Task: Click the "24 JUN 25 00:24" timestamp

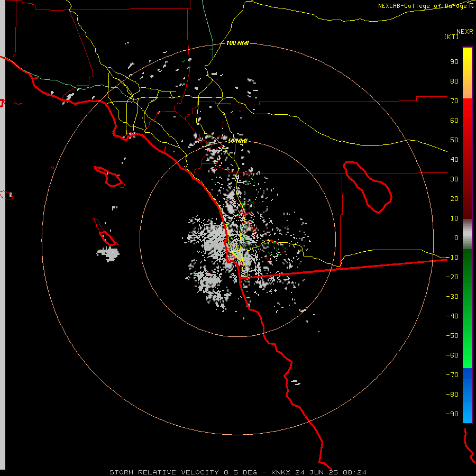Action: coord(331,472)
